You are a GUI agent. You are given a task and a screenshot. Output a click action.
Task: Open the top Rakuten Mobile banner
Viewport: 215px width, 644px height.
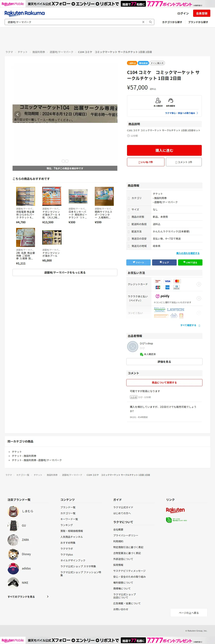(x=107, y=4)
